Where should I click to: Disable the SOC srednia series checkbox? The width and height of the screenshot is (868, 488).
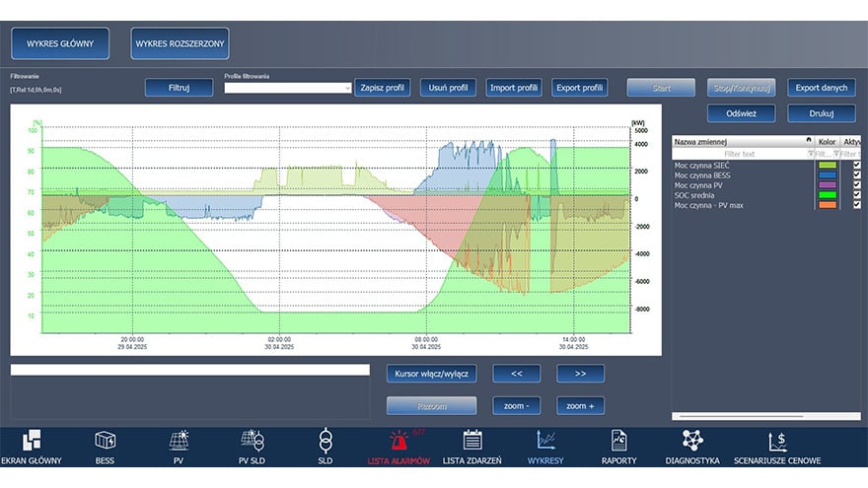pos(856,194)
